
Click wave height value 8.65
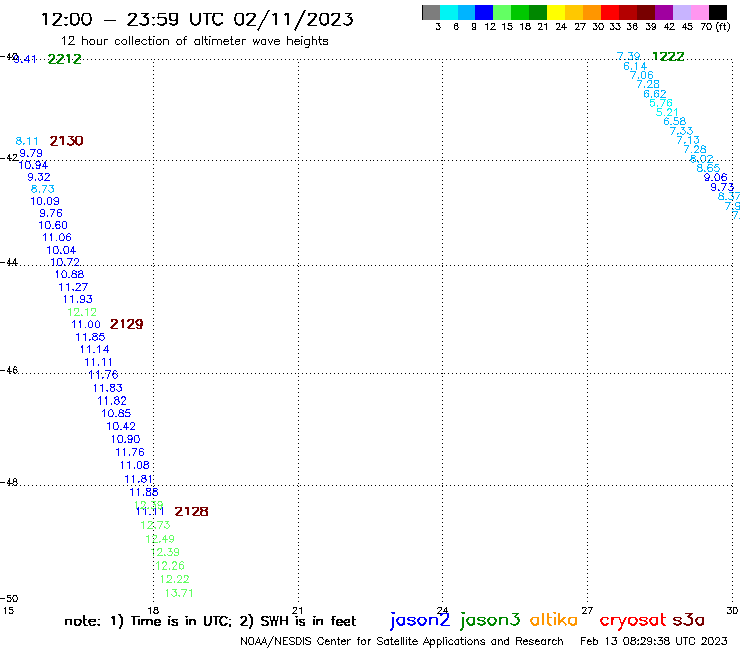708,168
